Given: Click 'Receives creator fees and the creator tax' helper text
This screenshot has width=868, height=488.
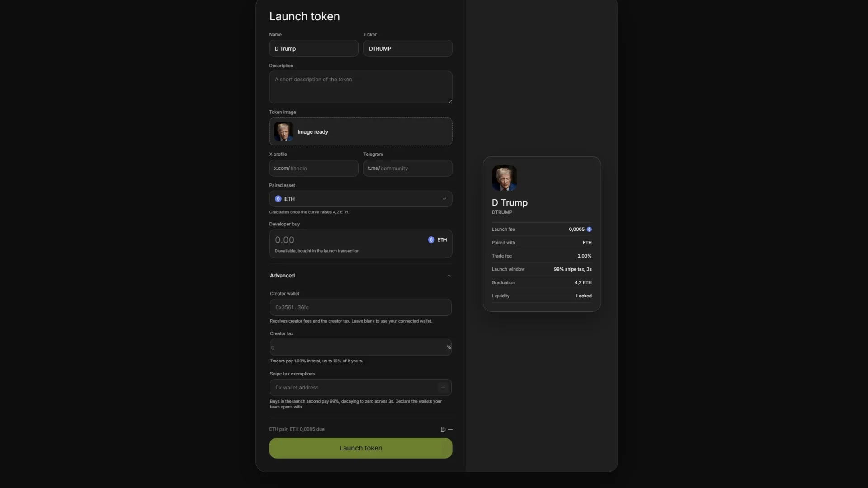Looking at the screenshot, I should click(x=351, y=321).
